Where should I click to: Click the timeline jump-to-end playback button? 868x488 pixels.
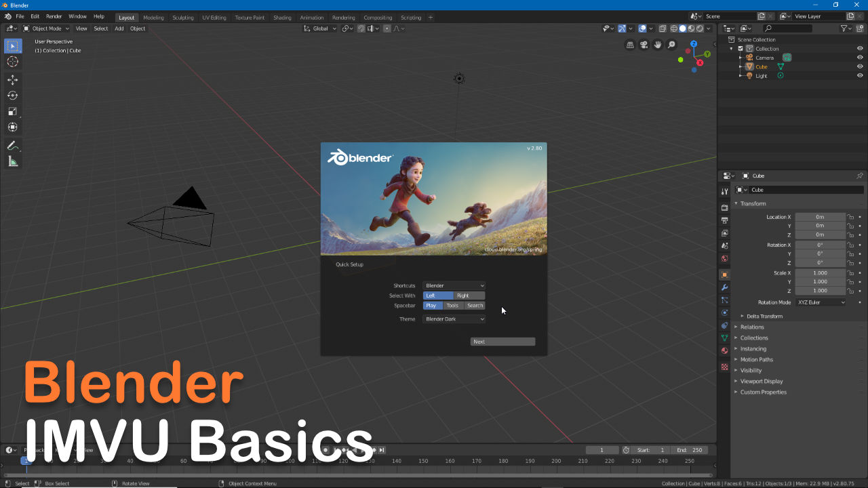click(x=382, y=450)
